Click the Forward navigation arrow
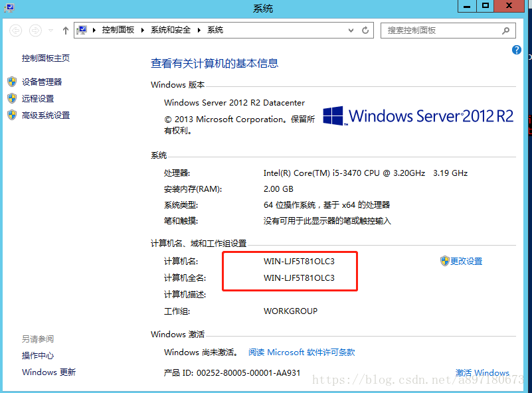Screen dimensions: 532x393 [x=35, y=31]
